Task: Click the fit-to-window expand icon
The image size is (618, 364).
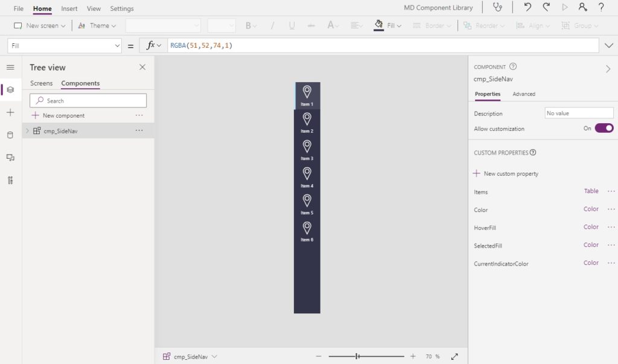Action: (454, 356)
